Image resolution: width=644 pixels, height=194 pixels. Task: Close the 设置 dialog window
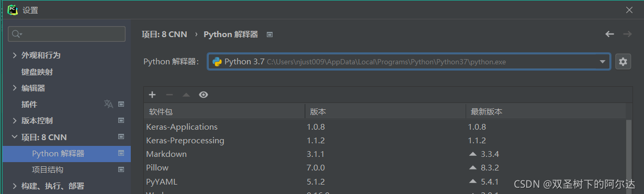point(629,10)
